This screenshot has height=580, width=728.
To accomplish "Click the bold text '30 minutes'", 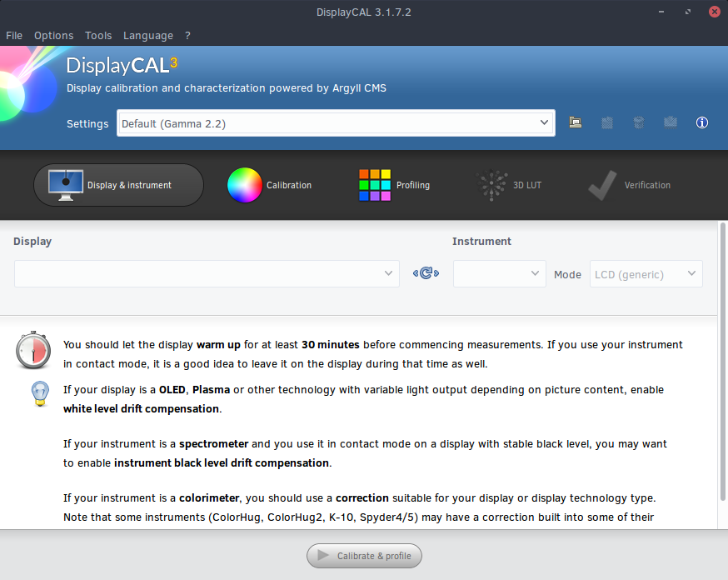I will coord(331,344).
